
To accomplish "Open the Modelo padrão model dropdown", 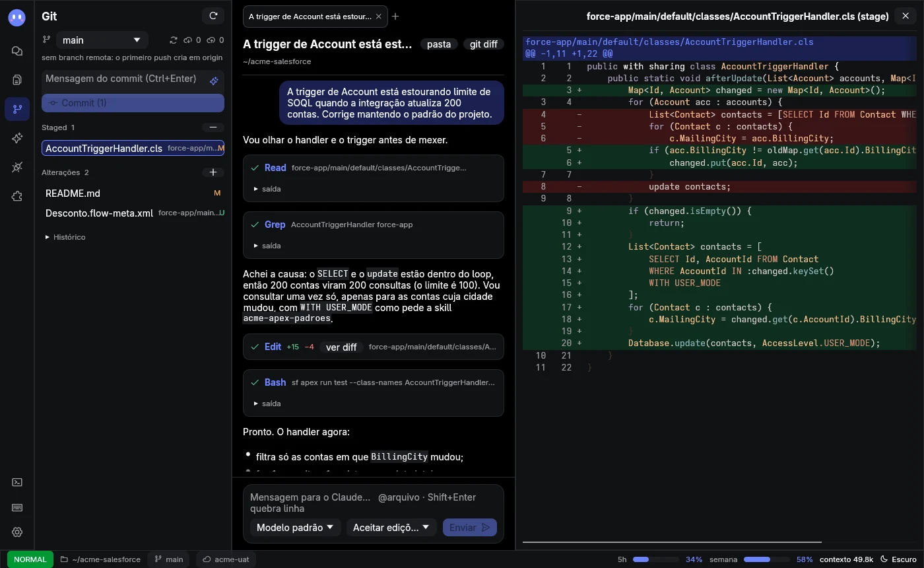I will (295, 527).
